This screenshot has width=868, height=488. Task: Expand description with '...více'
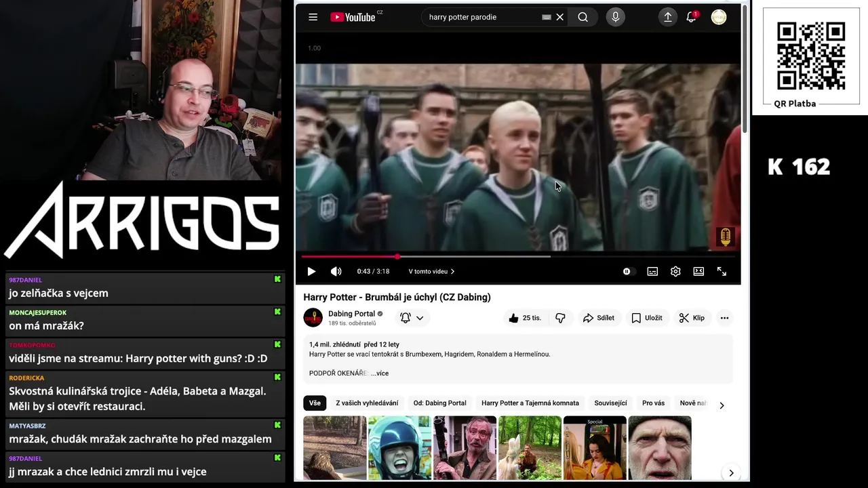380,373
